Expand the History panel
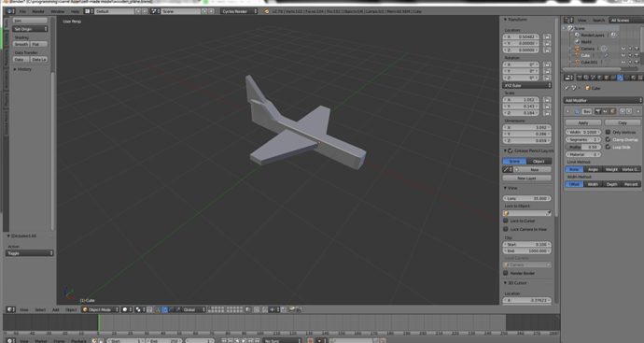Image resolution: width=644 pixels, height=343 pixels. coord(22,69)
